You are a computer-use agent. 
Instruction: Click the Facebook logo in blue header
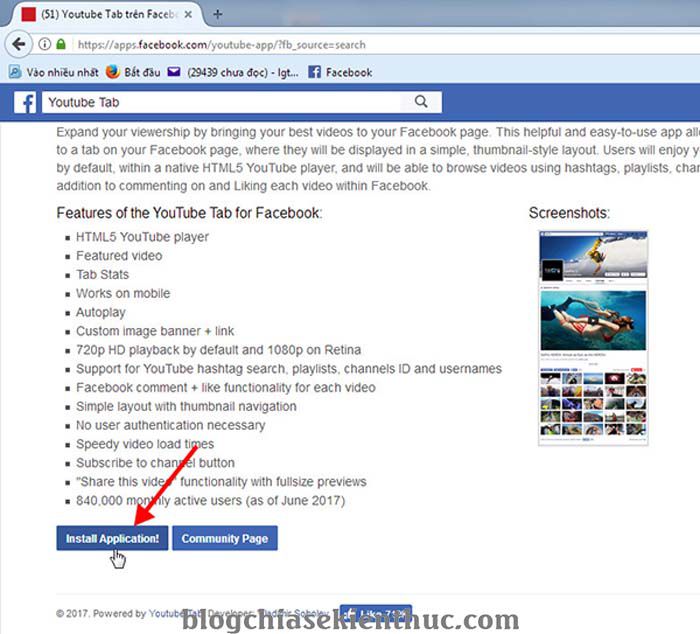tap(25, 103)
